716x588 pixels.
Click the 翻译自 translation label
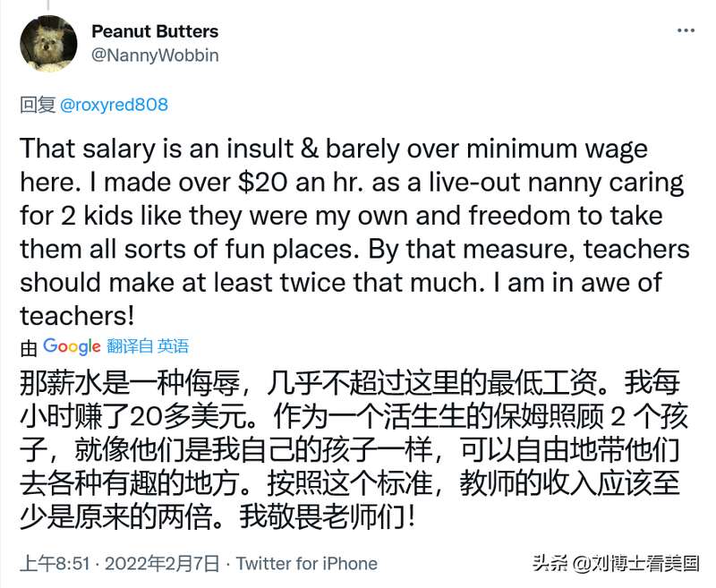(x=130, y=346)
